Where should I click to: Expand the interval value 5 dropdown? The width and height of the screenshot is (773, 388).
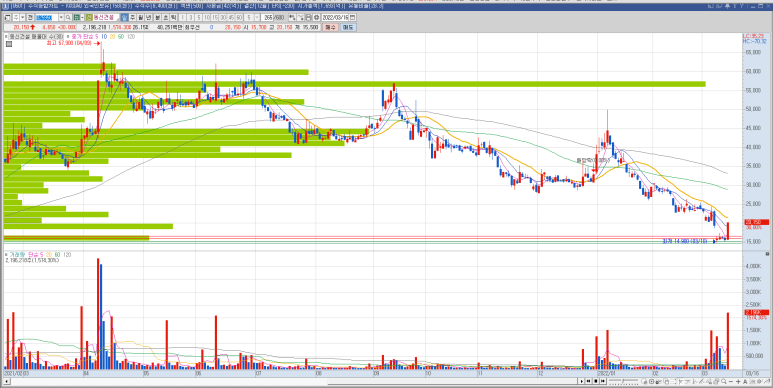pyautogui.click(x=257, y=17)
